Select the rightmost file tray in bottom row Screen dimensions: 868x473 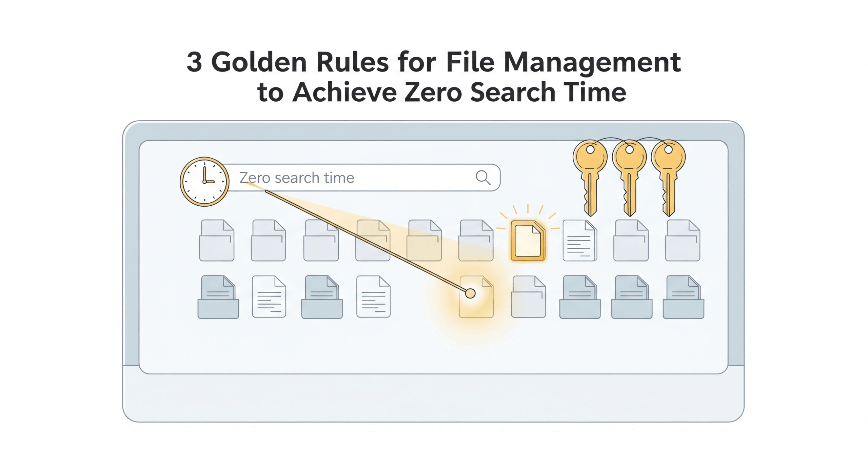(x=683, y=297)
